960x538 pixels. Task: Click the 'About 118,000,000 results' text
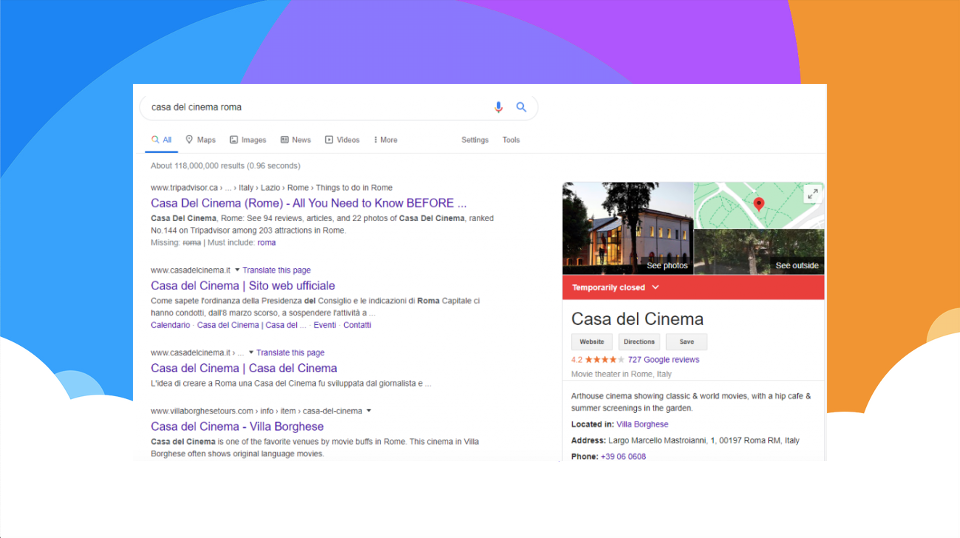225,166
